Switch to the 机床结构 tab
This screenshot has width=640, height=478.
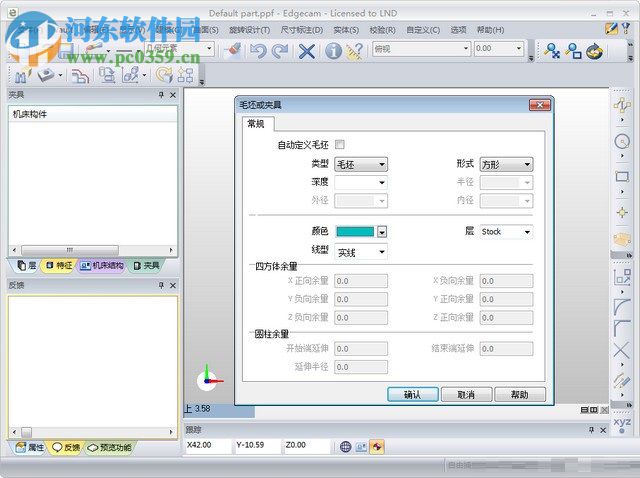(x=102, y=266)
